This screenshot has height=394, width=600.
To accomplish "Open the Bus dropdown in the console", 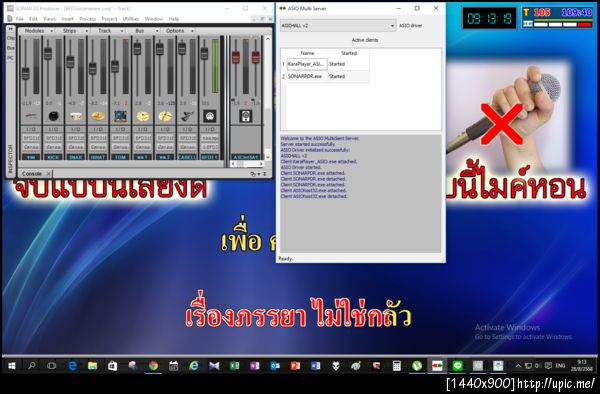I will [x=142, y=31].
